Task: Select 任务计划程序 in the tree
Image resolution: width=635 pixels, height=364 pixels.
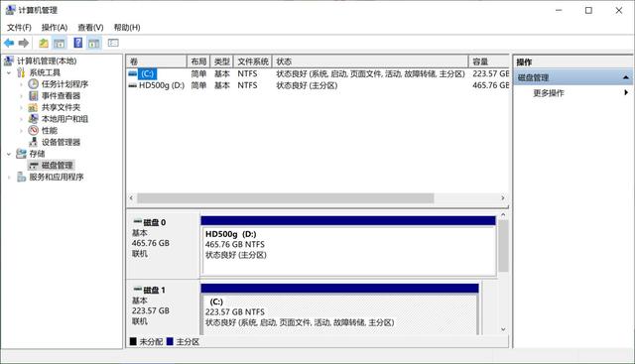Action: pos(64,84)
